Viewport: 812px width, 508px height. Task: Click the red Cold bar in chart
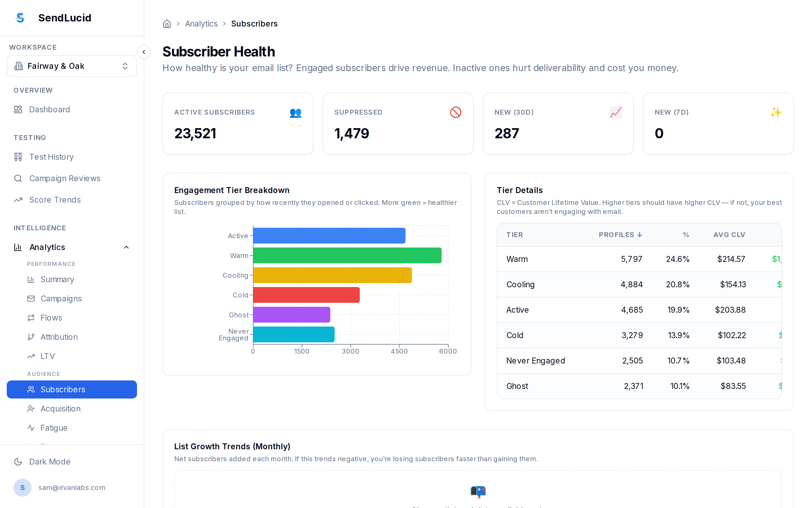(x=306, y=295)
